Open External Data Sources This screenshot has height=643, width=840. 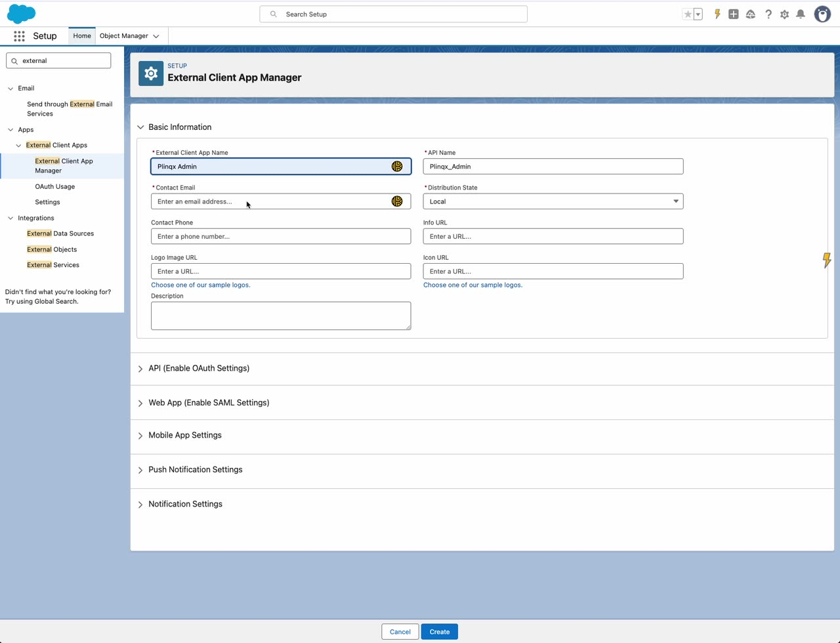(60, 234)
